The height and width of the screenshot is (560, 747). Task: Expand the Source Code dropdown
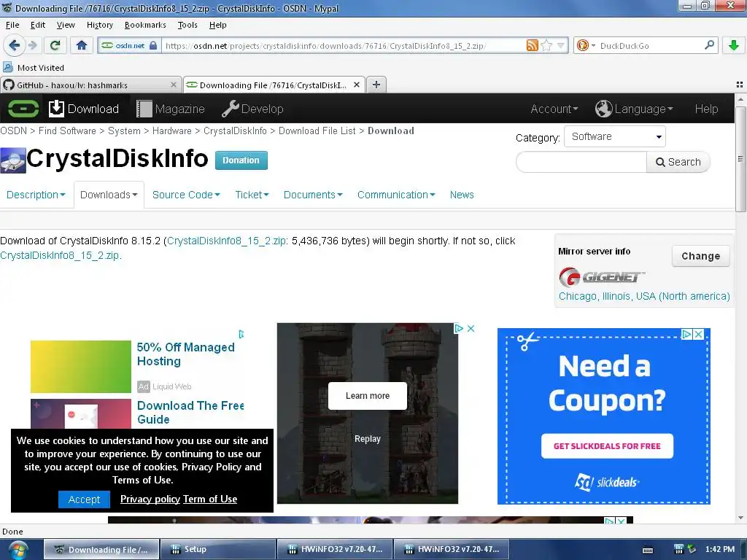(186, 195)
